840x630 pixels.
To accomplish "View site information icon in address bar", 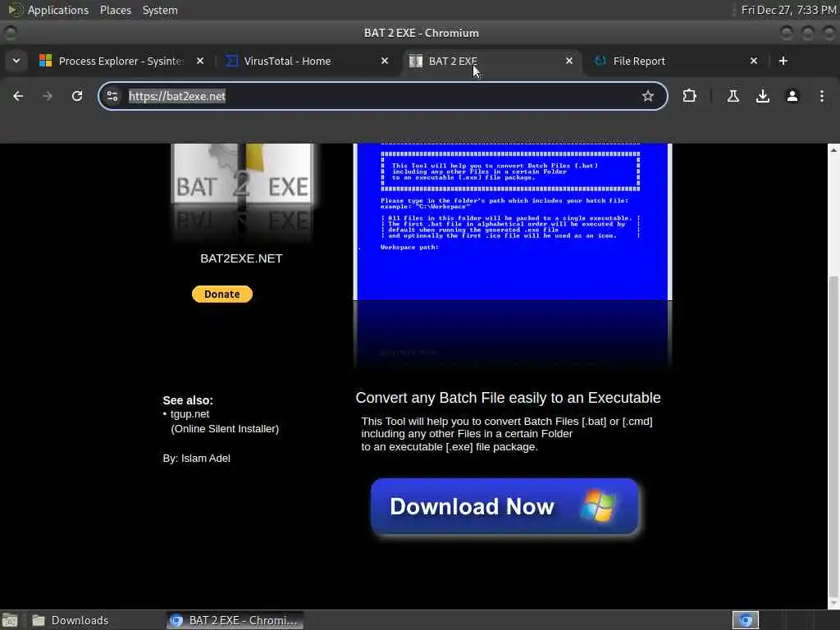I will (x=112, y=96).
